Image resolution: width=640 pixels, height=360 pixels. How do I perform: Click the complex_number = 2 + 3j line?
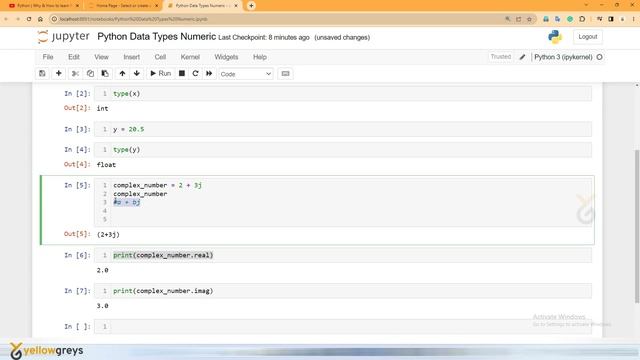[x=158, y=185]
